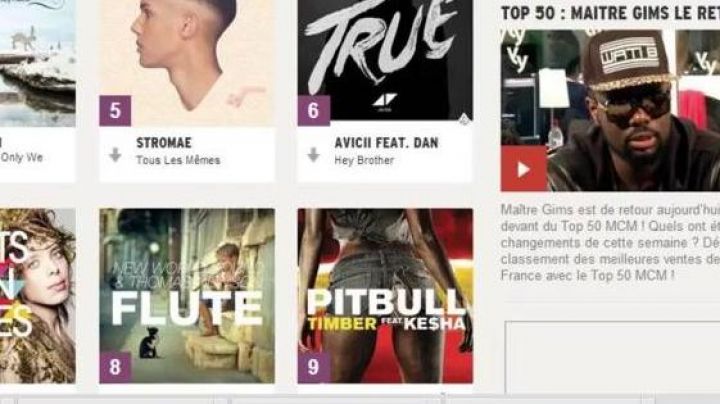The height and width of the screenshot is (404, 720).
Task: Select the purple rank 5 badge
Action: click(115, 111)
